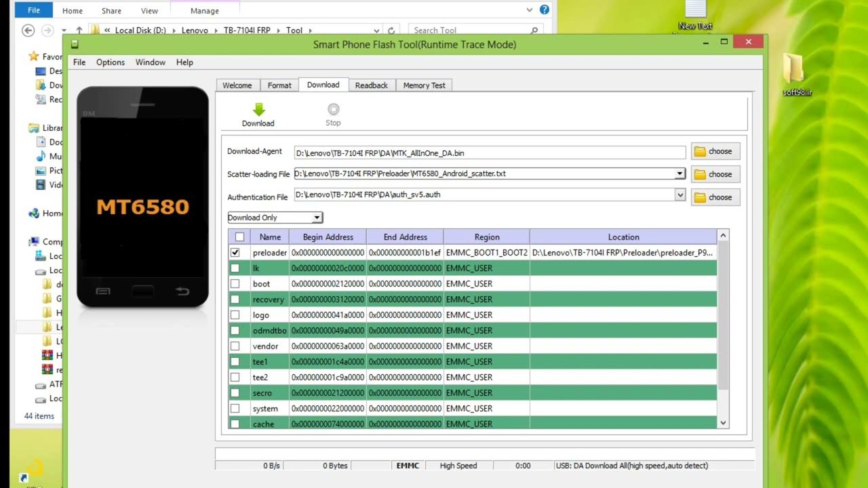Click Location column header in partition table
The image size is (868, 488).
click(623, 237)
